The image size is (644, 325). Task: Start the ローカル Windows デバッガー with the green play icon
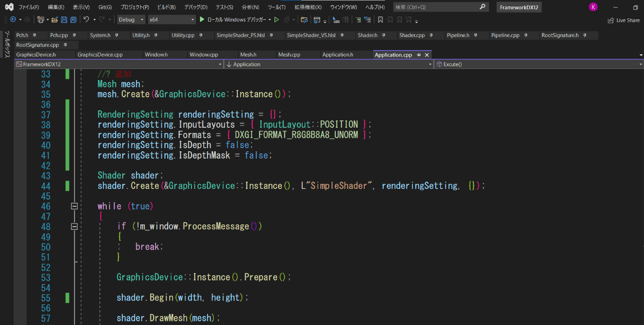(201, 19)
